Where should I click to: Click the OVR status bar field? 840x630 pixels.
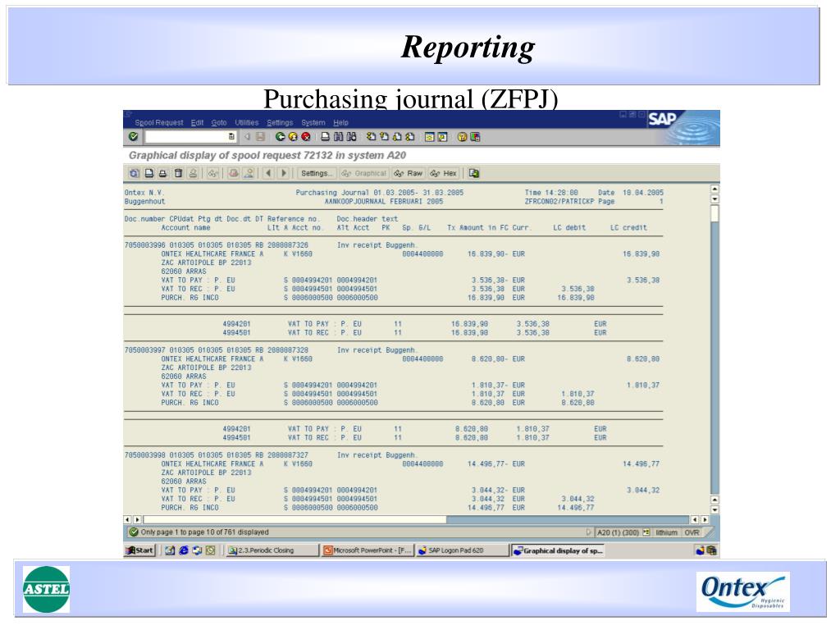click(692, 532)
